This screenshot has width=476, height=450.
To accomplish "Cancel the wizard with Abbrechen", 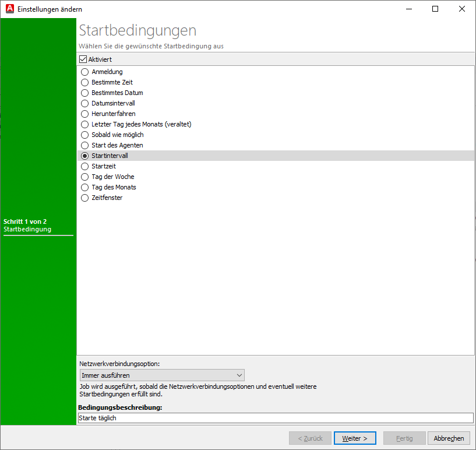I will click(x=448, y=438).
